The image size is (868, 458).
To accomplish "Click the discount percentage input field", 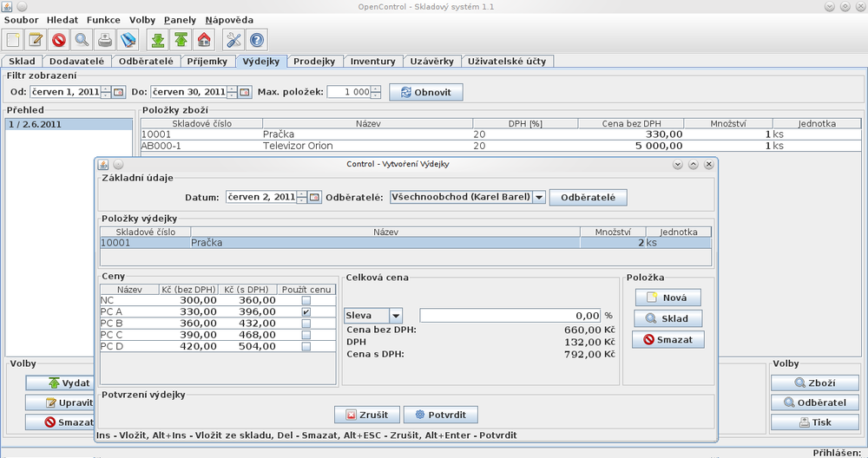I will [x=510, y=316].
